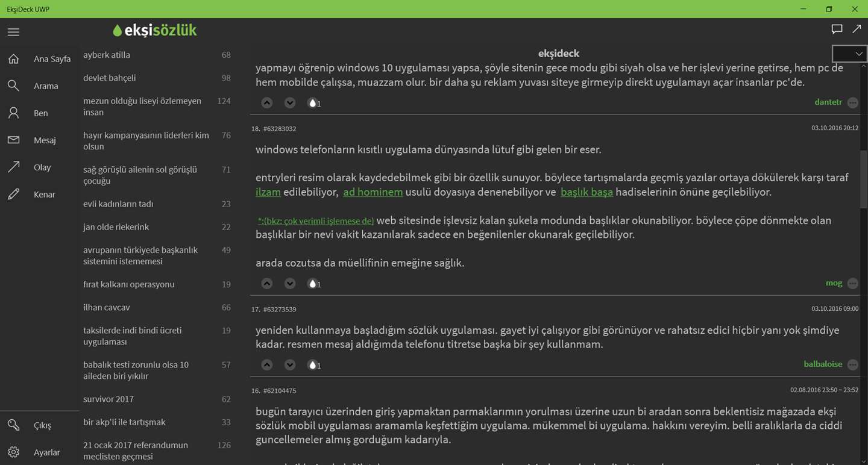Click the Ana Sayfa home icon
The width and height of the screenshot is (868, 465).
click(x=13, y=58)
